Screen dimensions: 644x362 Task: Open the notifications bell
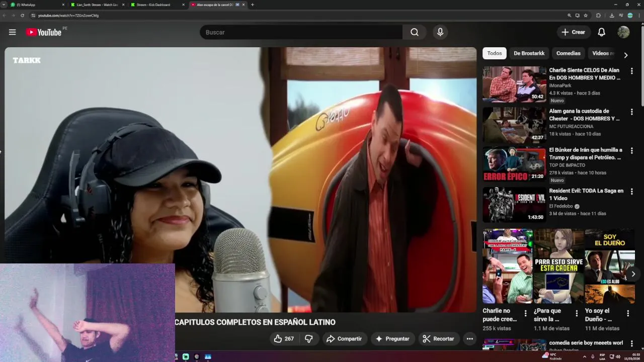(x=601, y=32)
